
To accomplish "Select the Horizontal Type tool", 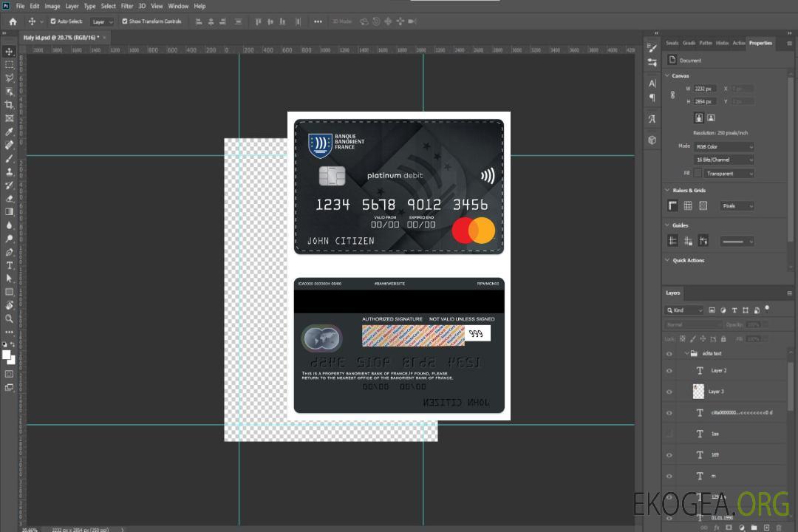I will pos(9,265).
